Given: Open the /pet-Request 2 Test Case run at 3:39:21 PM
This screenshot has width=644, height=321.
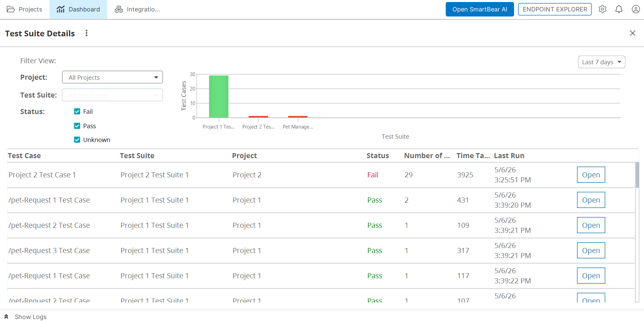Looking at the screenshot, I should point(591,225).
